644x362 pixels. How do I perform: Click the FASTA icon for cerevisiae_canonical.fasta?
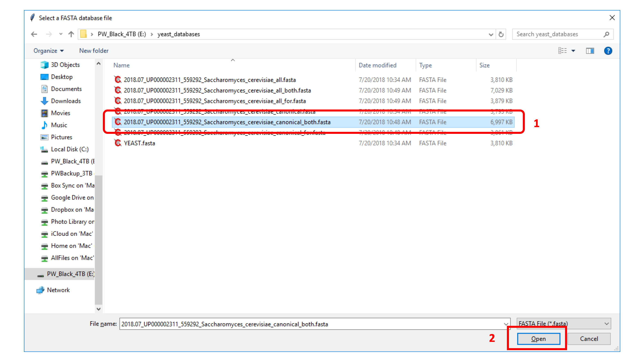[116, 111]
